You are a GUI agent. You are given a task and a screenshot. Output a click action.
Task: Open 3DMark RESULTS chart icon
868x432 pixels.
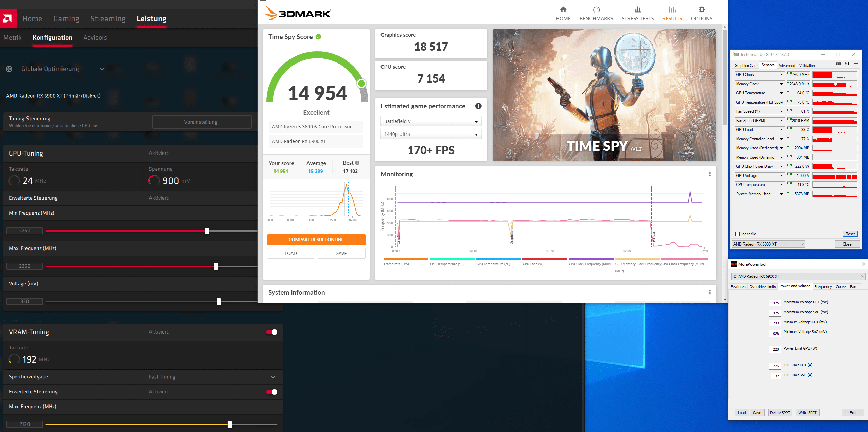[672, 10]
